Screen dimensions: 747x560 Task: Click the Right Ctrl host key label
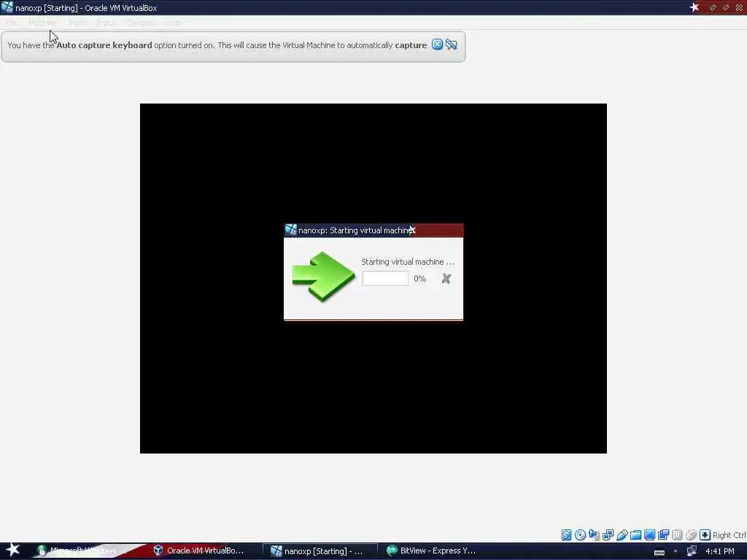point(729,535)
